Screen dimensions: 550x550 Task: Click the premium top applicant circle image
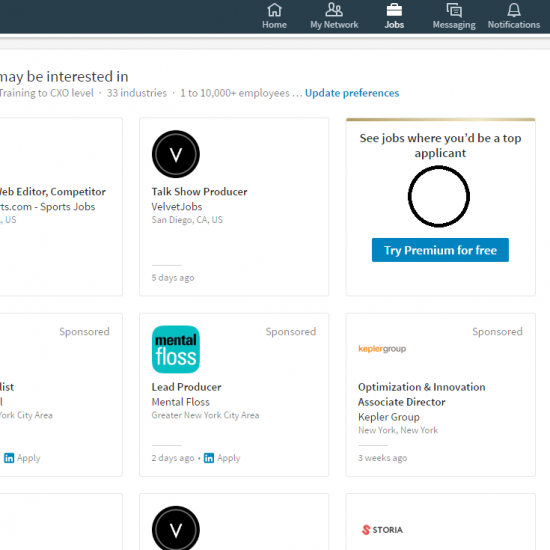[x=439, y=196]
